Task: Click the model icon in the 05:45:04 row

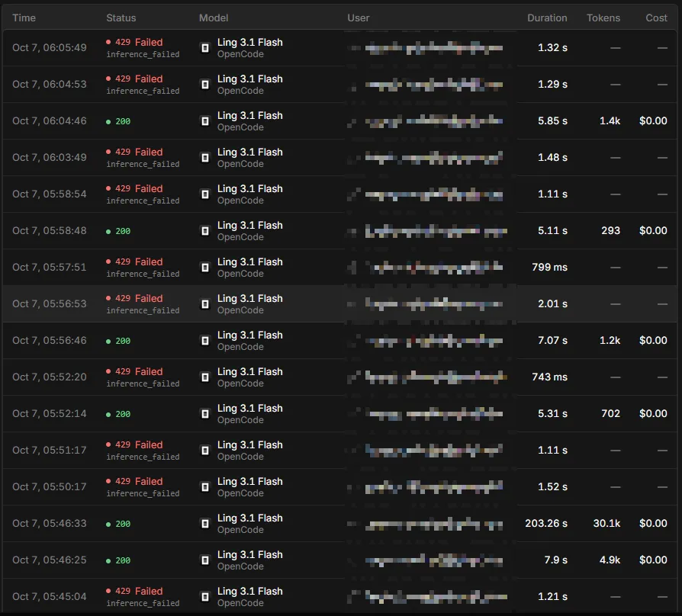Action: pyautogui.click(x=205, y=596)
